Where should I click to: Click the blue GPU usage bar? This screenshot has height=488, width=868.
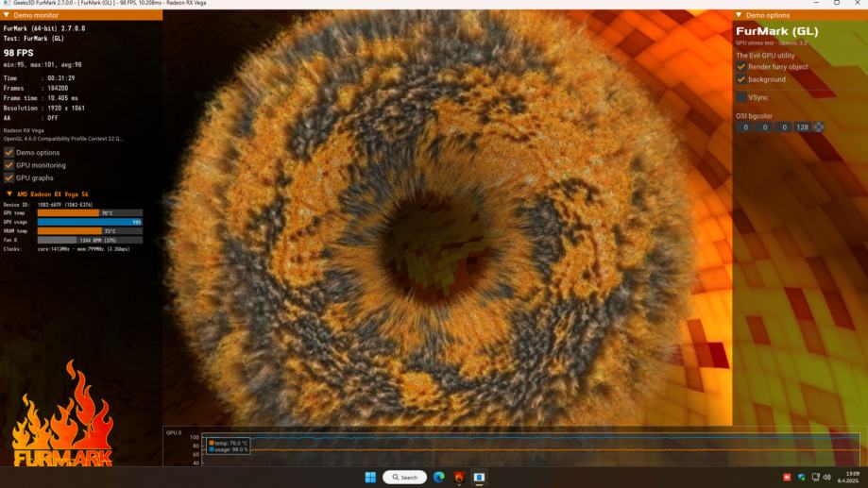coord(90,222)
